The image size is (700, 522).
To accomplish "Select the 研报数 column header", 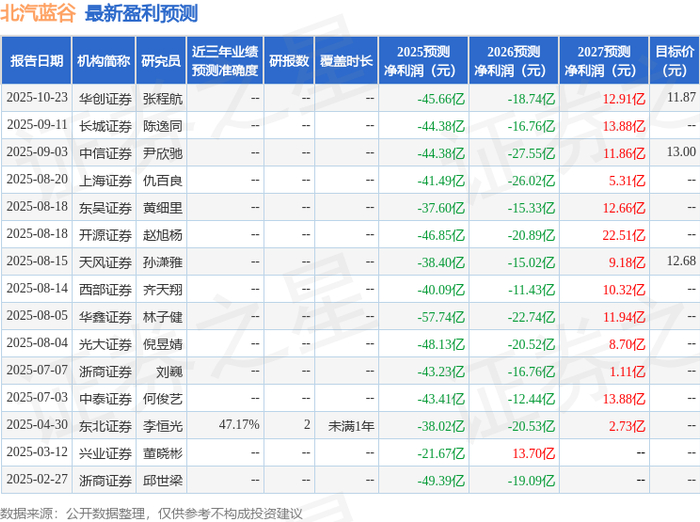I will point(289,61).
